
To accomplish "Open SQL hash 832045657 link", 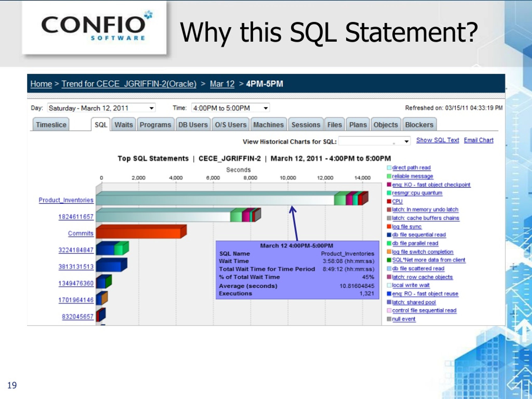I will [x=78, y=316].
